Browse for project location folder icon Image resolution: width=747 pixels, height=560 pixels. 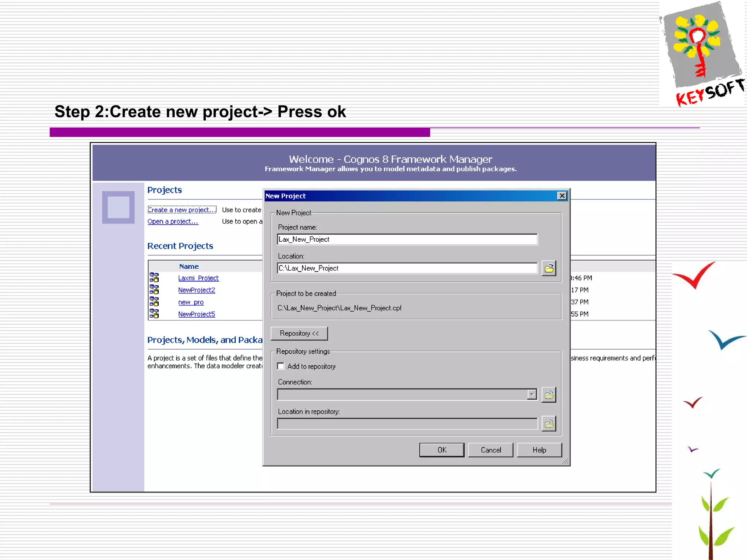click(x=549, y=269)
